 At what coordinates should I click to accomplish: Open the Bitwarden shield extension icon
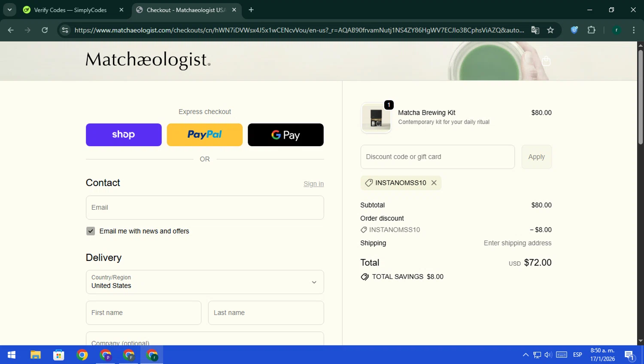coord(574,30)
